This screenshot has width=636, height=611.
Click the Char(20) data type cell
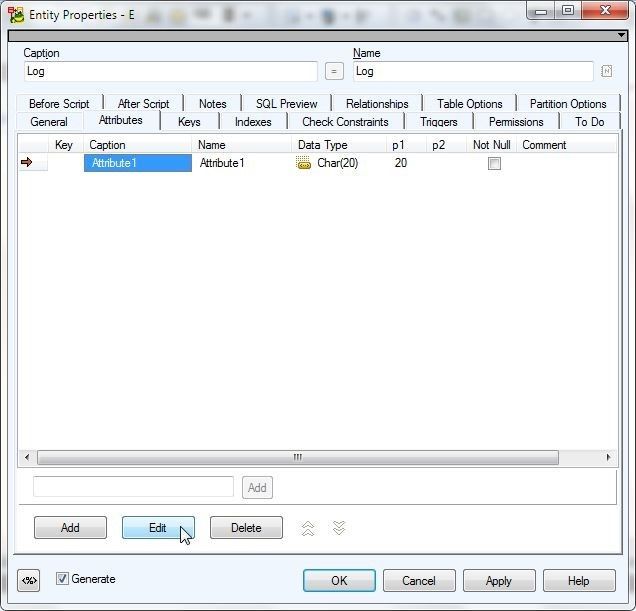tap(339, 163)
